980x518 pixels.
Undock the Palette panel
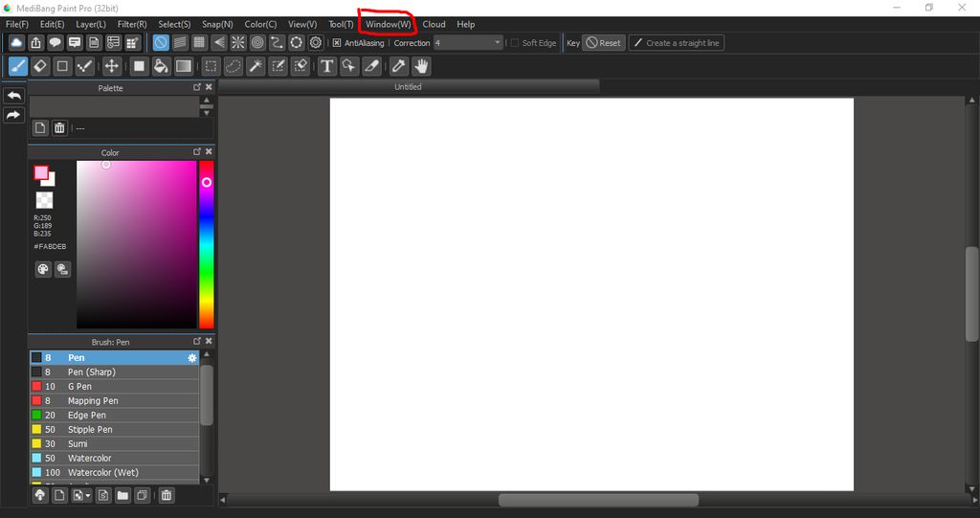tap(197, 87)
